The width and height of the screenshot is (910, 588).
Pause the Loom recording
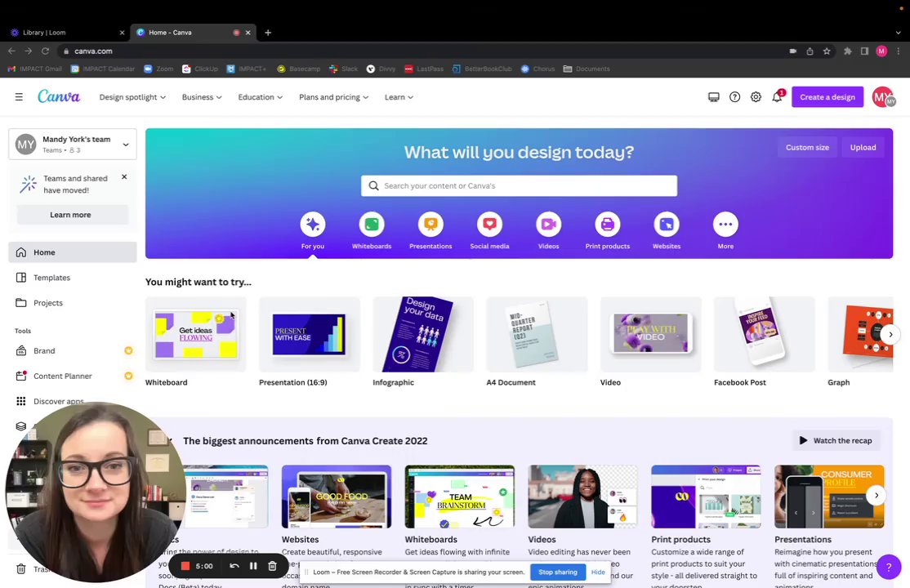coord(253,566)
